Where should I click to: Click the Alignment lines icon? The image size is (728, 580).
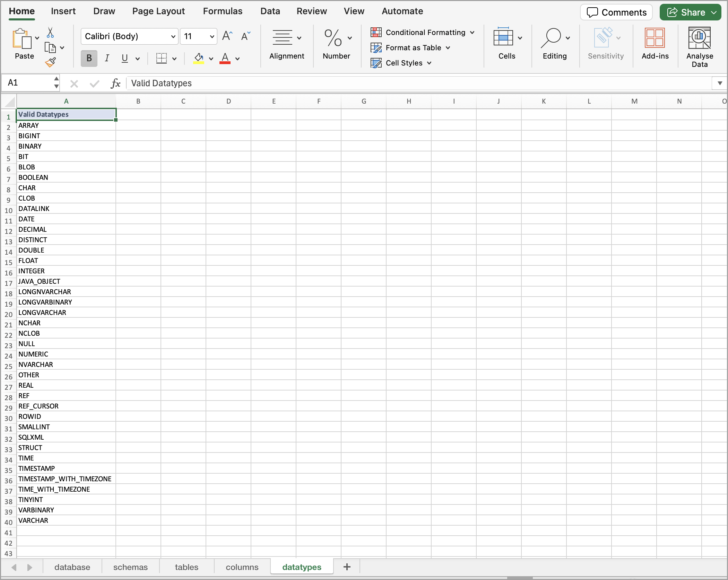pos(282,38)
